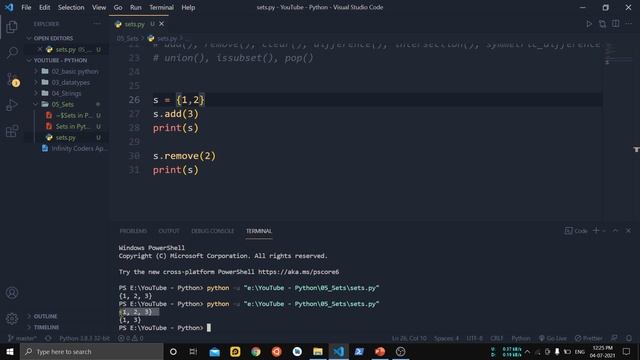Open the Extensions view
Screen dimensions: 640x360
12,131
